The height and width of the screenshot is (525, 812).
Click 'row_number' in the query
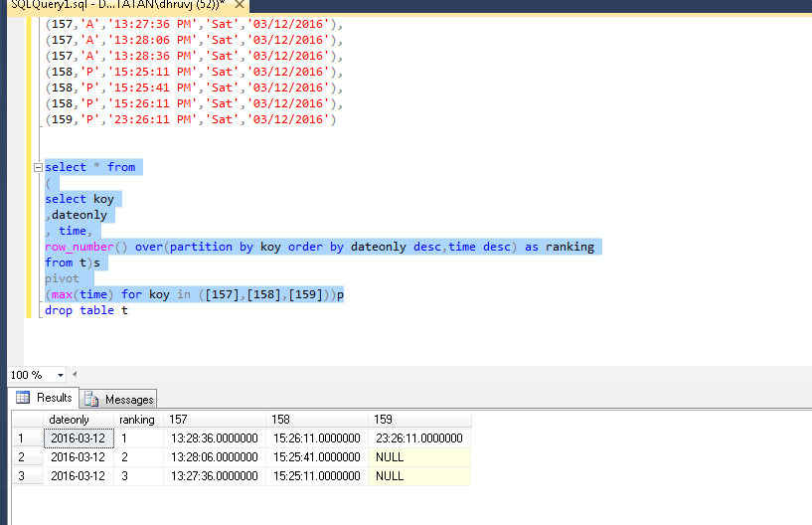(80, 248)
